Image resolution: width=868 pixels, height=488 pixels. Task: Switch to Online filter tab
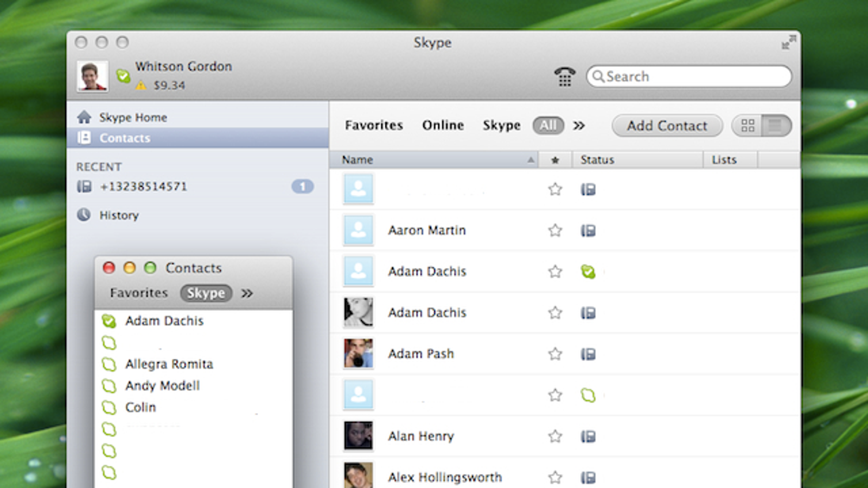(443, 125)
